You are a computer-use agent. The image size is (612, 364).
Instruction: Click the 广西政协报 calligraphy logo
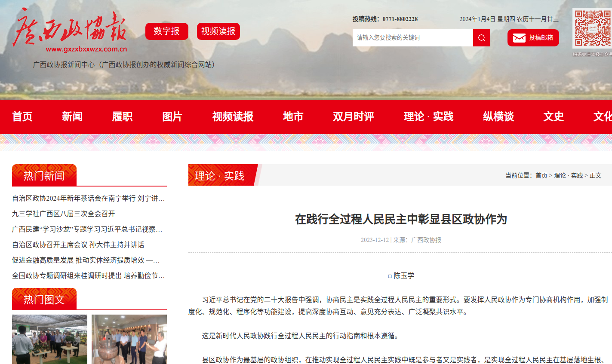tap(70, 28)
